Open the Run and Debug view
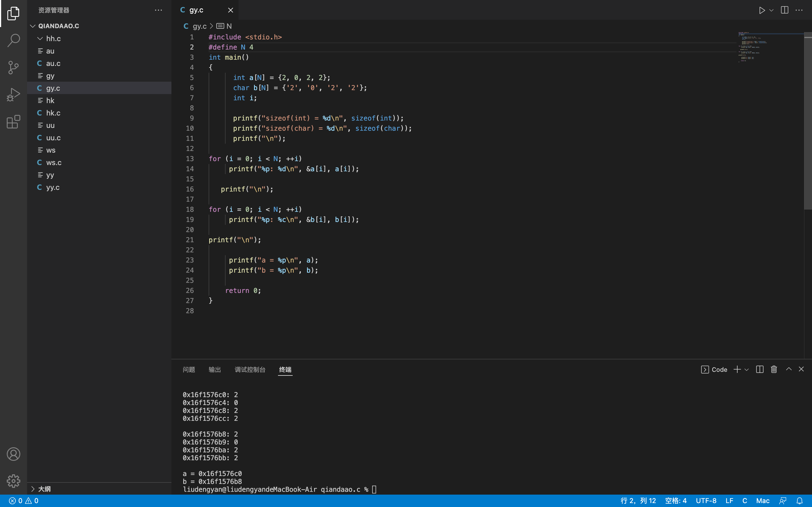Viewport: 812px width, 507px height. click(14, 95)
